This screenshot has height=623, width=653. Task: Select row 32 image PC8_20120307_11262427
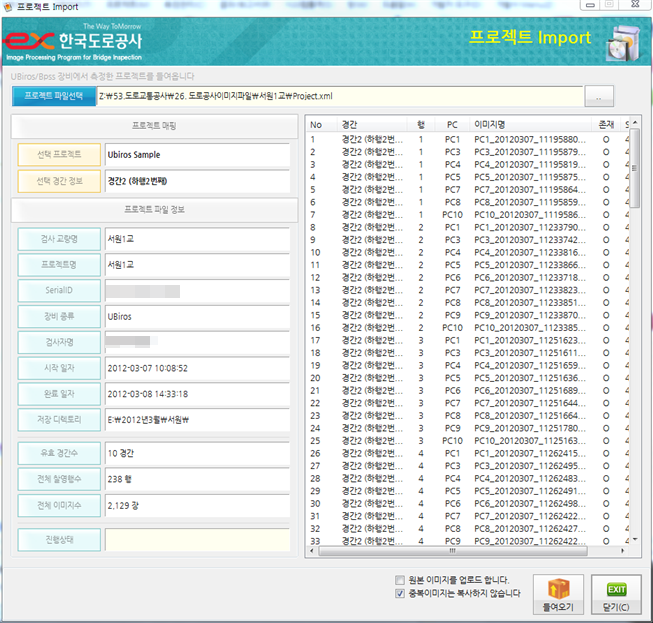click(466, 528)
